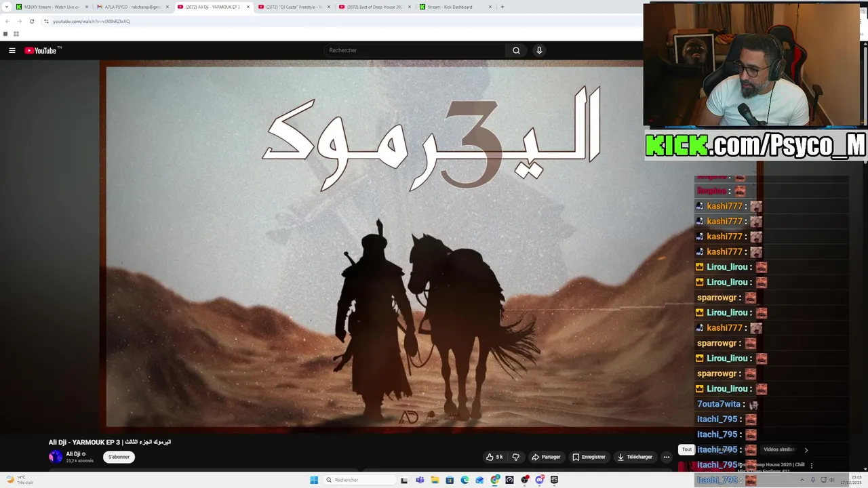This screenshot has height=488, width=868.
Task: Go forward in browser history
Action: point(19,21)
